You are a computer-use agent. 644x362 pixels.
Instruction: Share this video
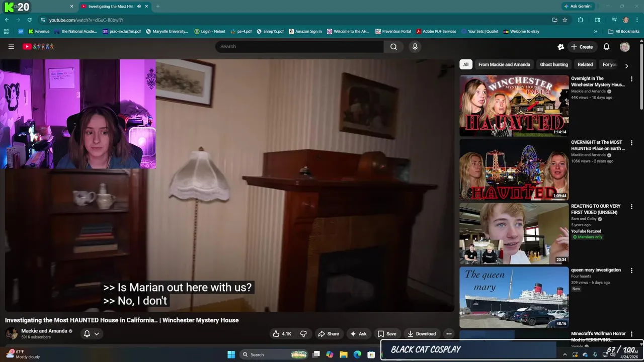pyautogui.click(x=328, y=334)
